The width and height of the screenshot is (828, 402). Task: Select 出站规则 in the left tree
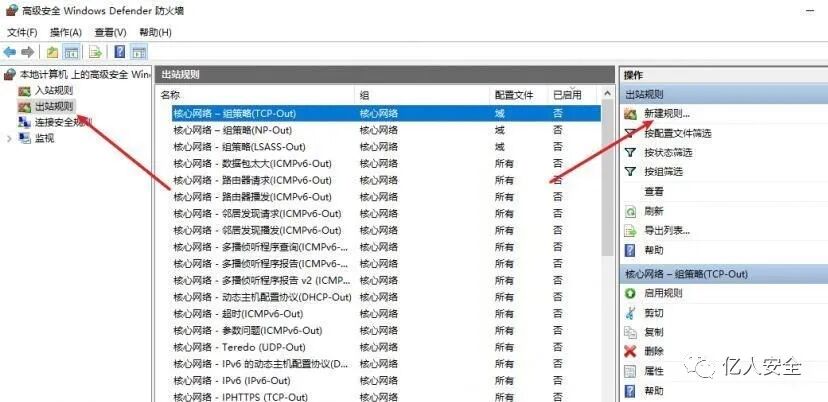click(54, 106)
